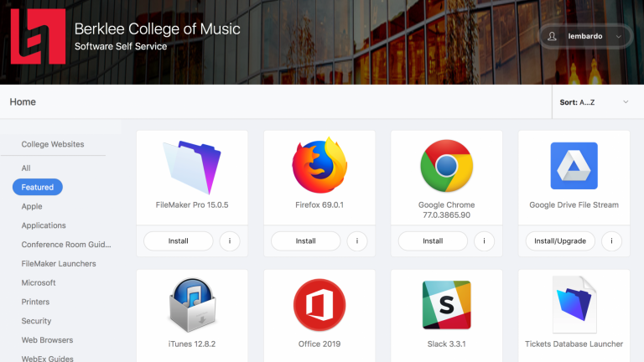Viewport: 644px width, 362px height.
Task: Select the Applications category
Action: 44,225
